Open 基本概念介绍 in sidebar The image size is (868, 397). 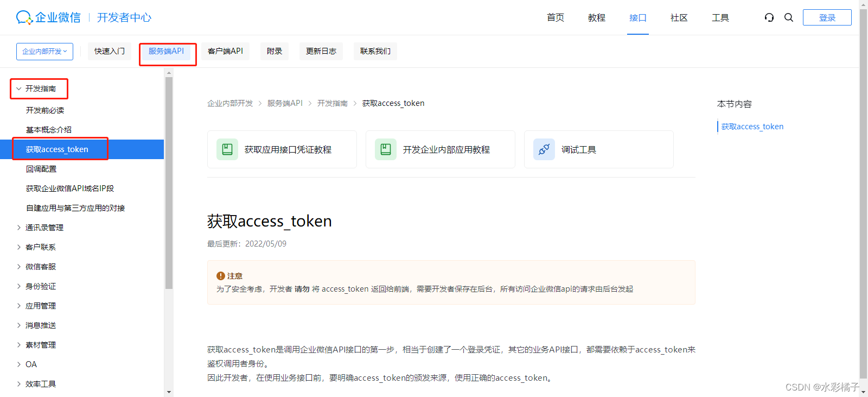(49, 130)
